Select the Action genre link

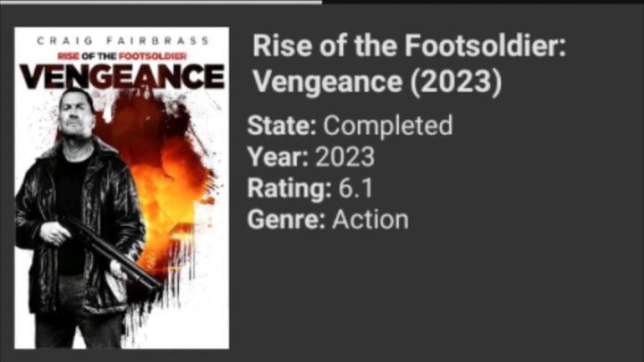(369, 219)
